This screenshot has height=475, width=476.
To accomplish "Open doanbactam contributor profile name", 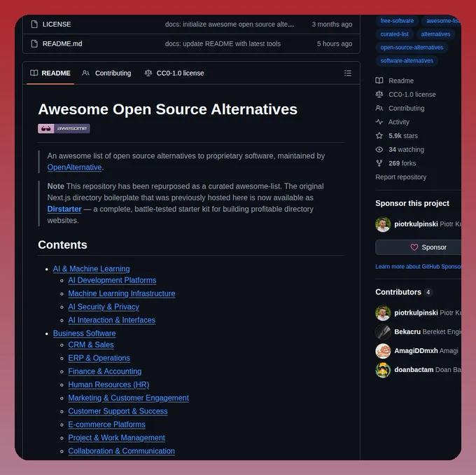I will point(414,370).
